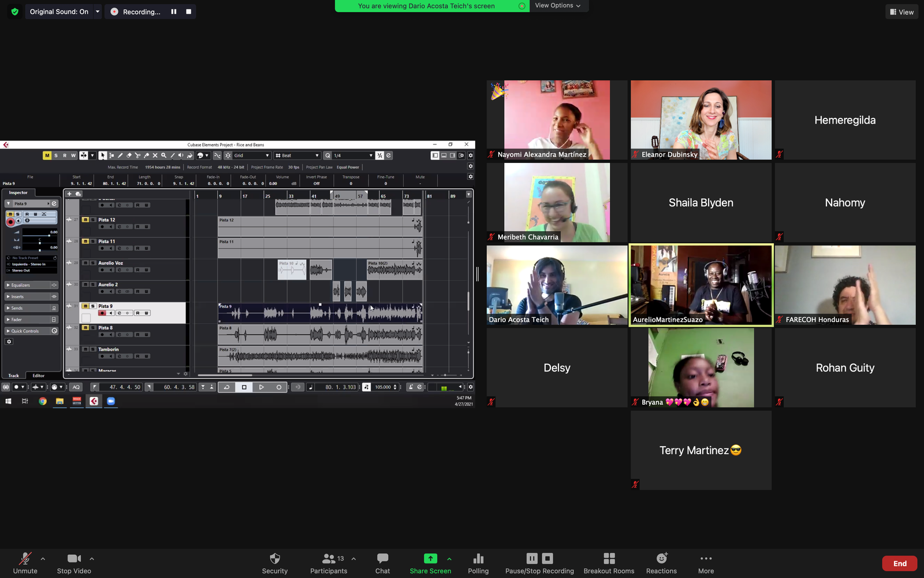The height and width of the screenshot is (578, 924).
Task: Open the Grid snap type dropdown
Action: coord(251,155)
